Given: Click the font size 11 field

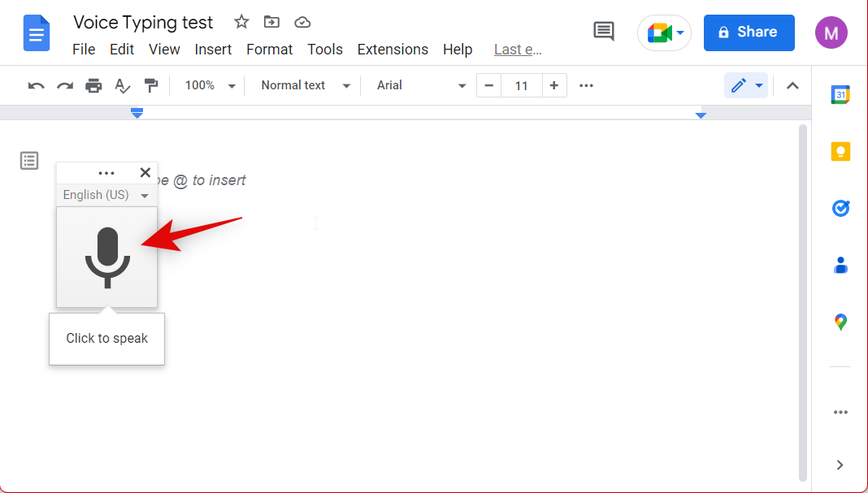Looking at the screenshot, I should 522,85.
